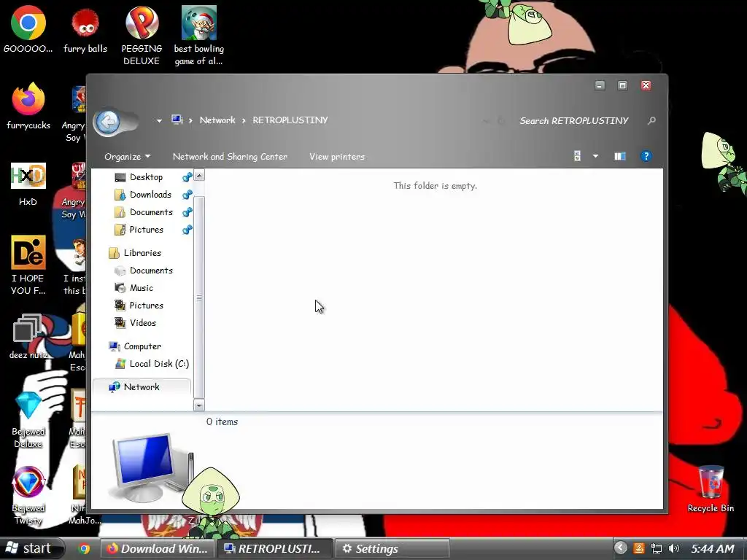Screen dimensions: 747x560
Task: Click Network in the address breadcrumb
Action: click(x=217, y=120)
